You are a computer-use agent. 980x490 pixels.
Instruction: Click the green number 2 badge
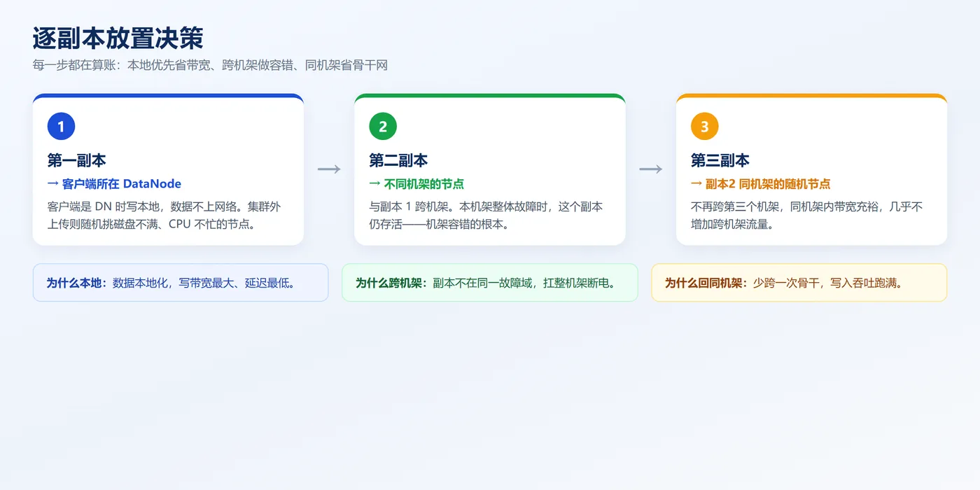[x=383, y=127]
